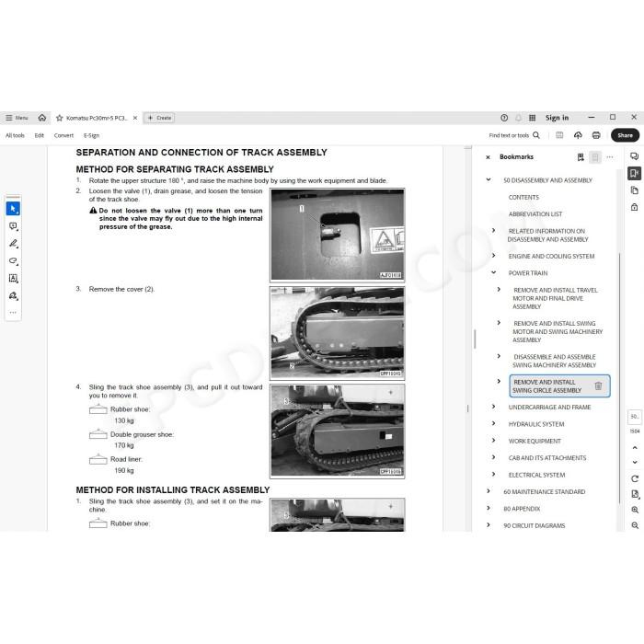
Task: Select the arrow selection tool
Action: coord(13,209)
